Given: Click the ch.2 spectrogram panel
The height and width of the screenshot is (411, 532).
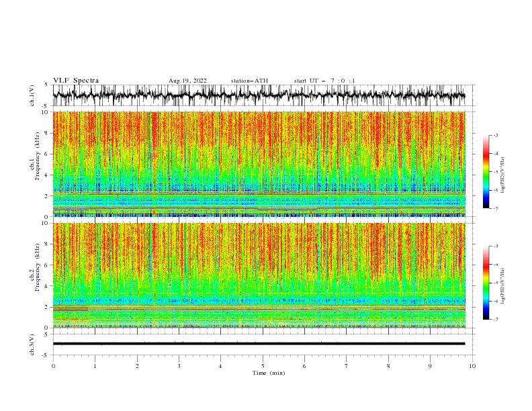Looking at the screenshot, I should click(259, 275).
